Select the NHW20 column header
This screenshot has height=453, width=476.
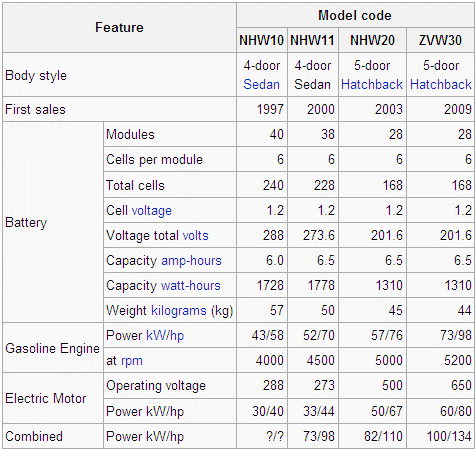click(372, 40)
